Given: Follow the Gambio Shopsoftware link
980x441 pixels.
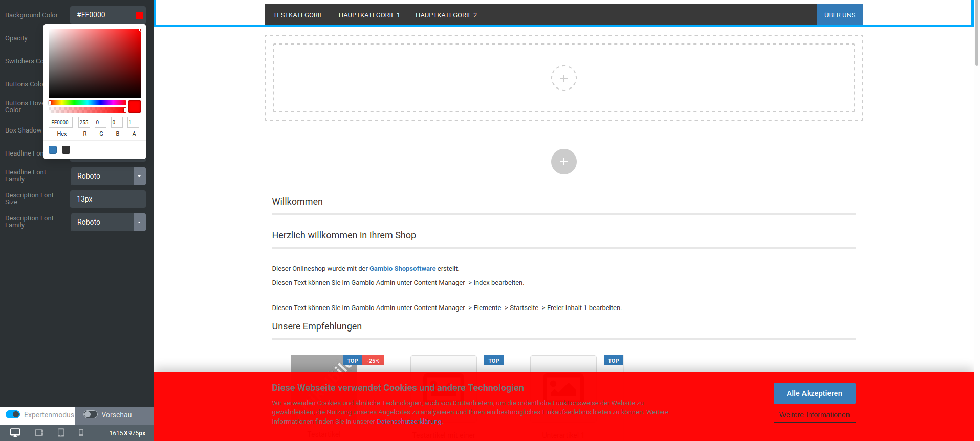Looking at the screenshot, I should pyautogui.click(x=402, y=269).
